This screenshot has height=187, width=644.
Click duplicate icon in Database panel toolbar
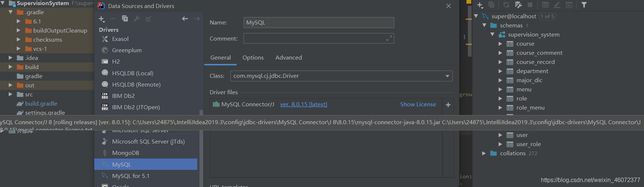[491, 5]
